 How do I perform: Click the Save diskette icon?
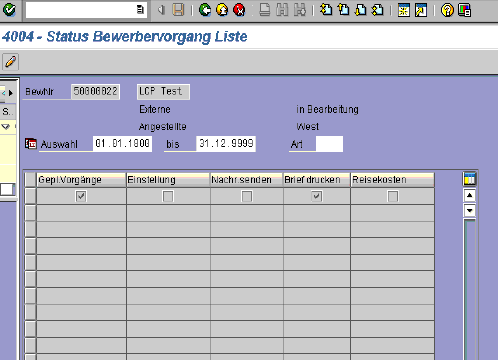click(x=178, y=10)
